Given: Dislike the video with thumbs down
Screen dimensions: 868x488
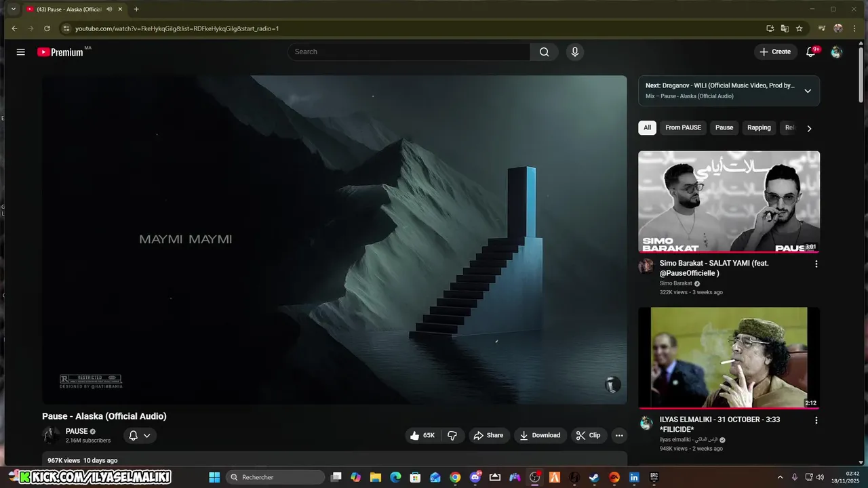Looking at the screenshot, I should click(452, 435).
